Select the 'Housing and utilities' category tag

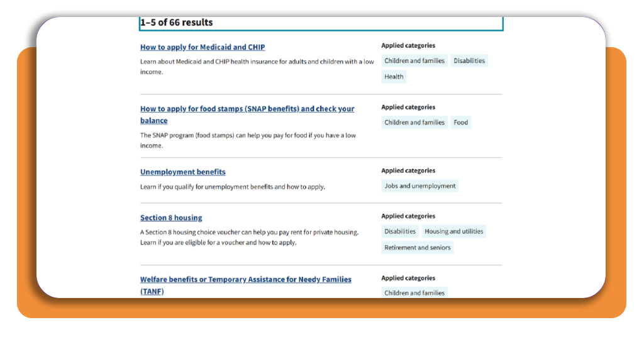pos(454,231)
